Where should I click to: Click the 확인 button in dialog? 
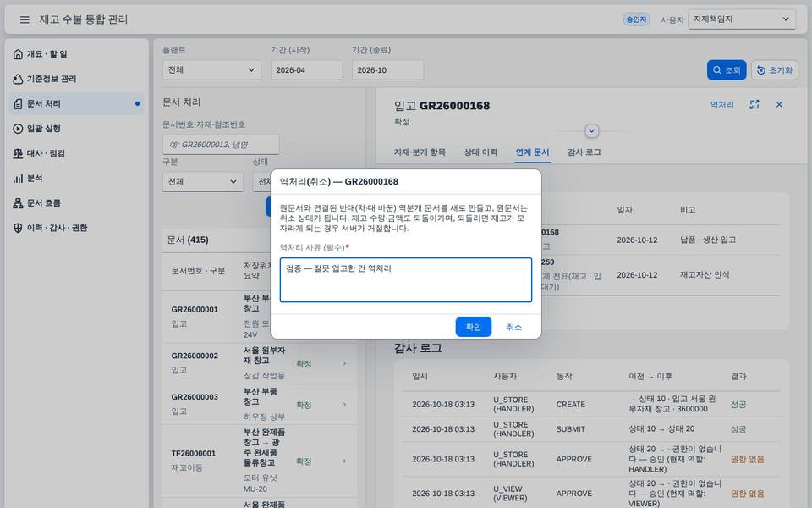(474, 327)
